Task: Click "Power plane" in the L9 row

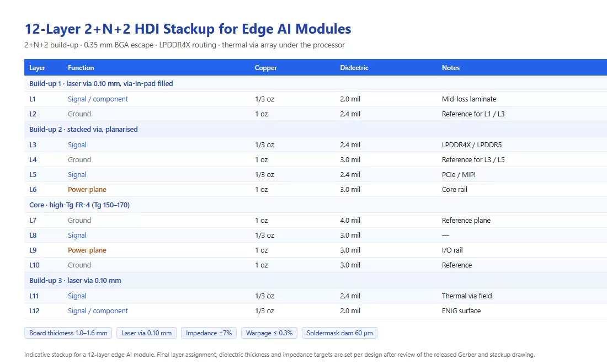Action: click(87, 250)
